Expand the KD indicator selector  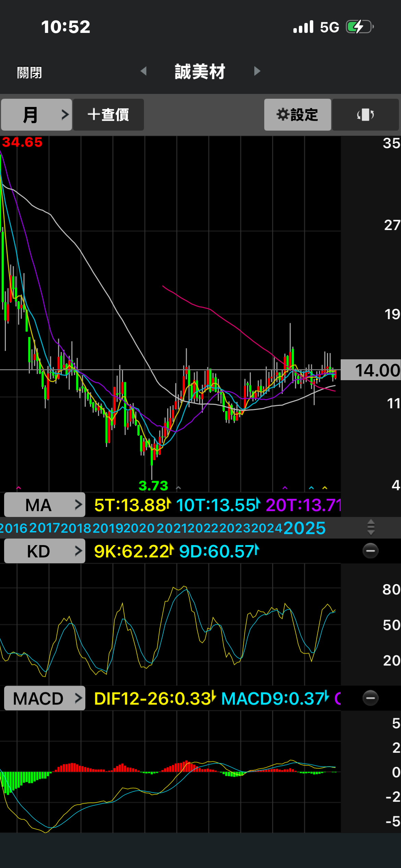pos(45,551)
